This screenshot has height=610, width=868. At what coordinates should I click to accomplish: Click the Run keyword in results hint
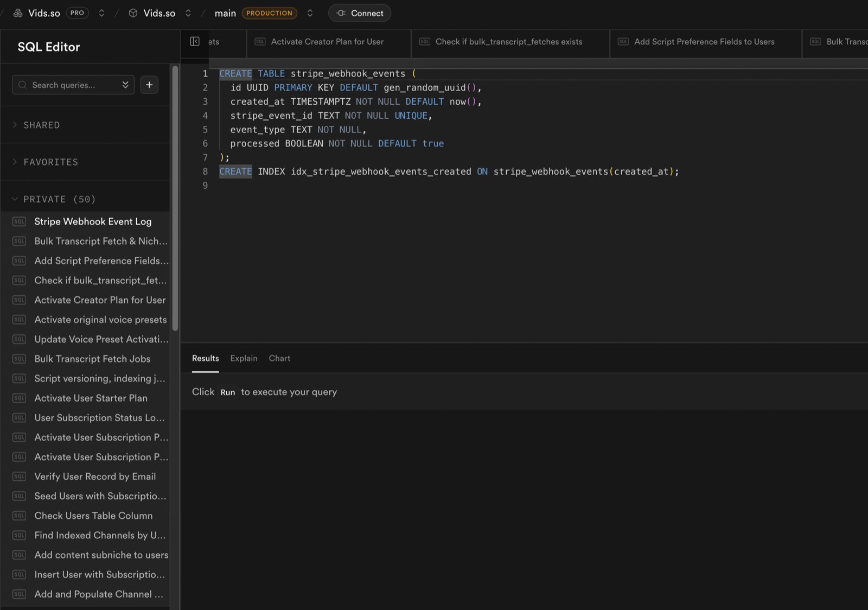228,392
